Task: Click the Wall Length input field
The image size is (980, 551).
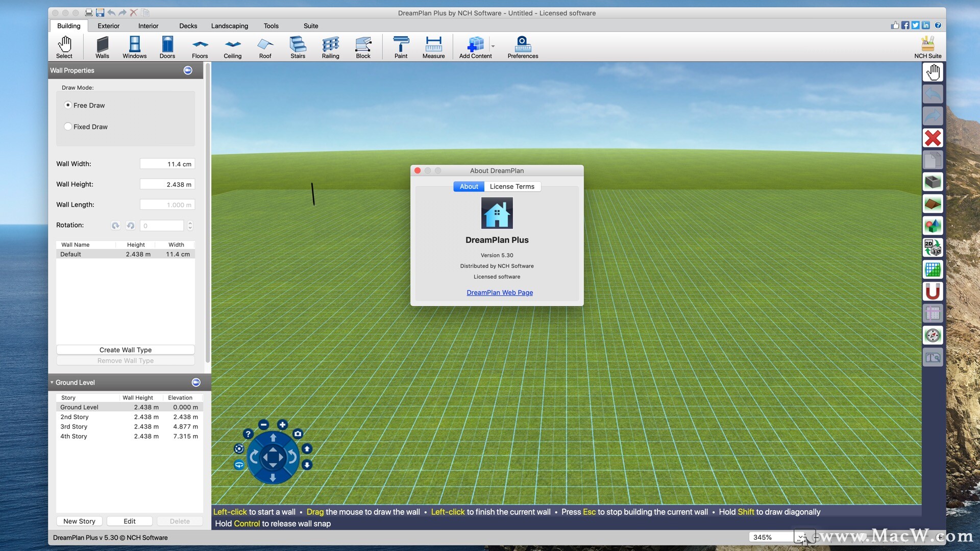Action: (167, 205)
